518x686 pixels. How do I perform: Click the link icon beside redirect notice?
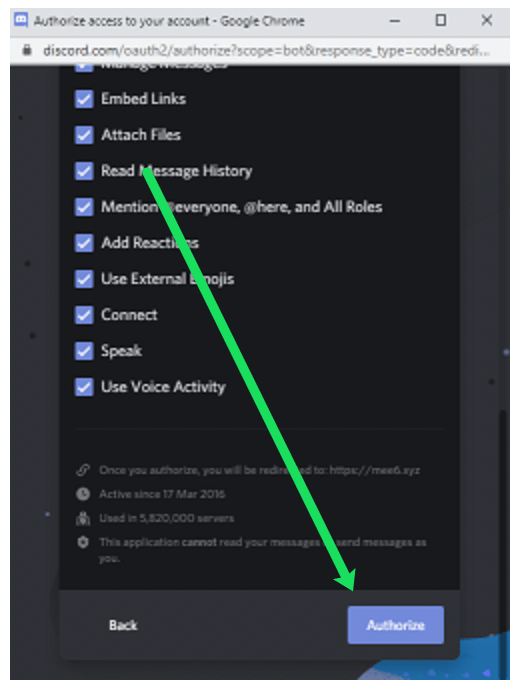(x=83, y=470)
